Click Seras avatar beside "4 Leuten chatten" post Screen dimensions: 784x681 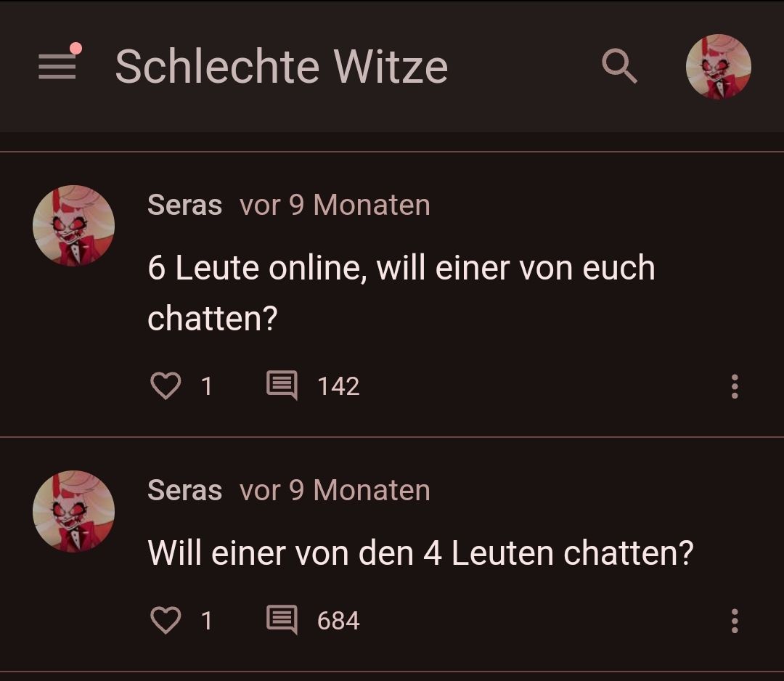coord(73,511)
